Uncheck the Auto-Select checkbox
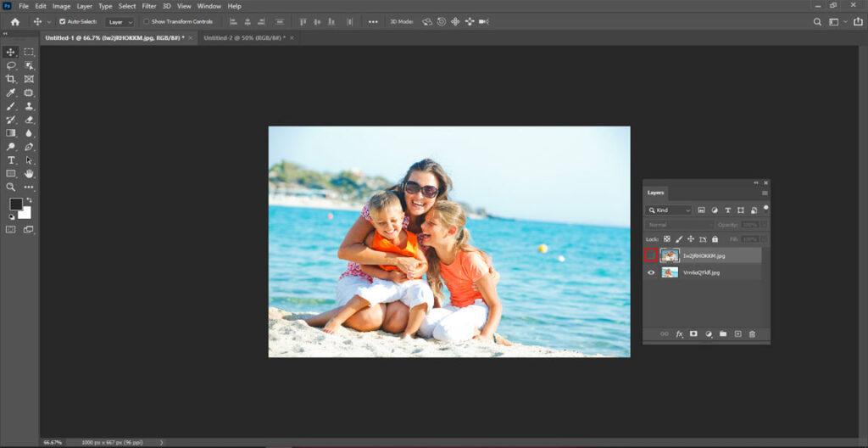Screen dimensions: 868x448 point(62,21)
